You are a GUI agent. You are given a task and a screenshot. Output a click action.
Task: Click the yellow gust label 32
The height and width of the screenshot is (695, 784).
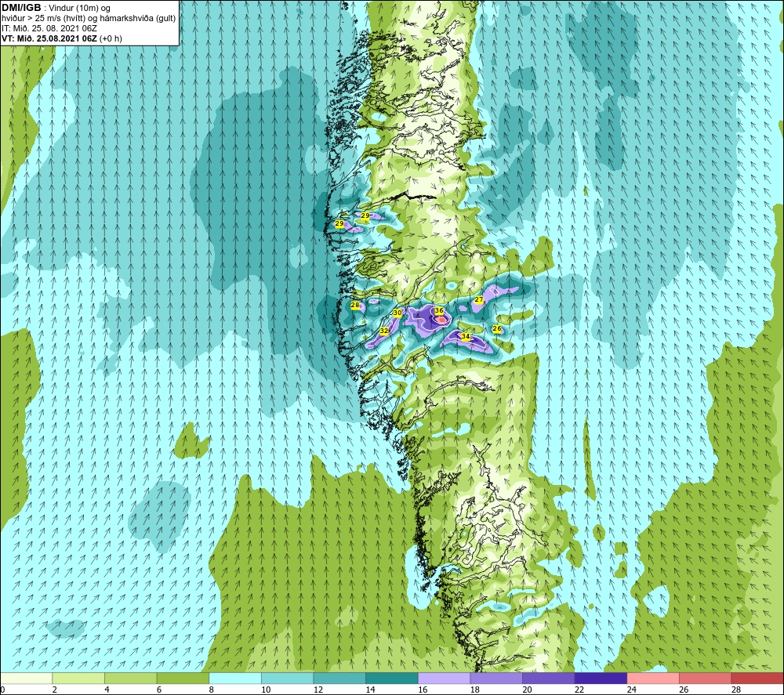click(x=384, y=331)
